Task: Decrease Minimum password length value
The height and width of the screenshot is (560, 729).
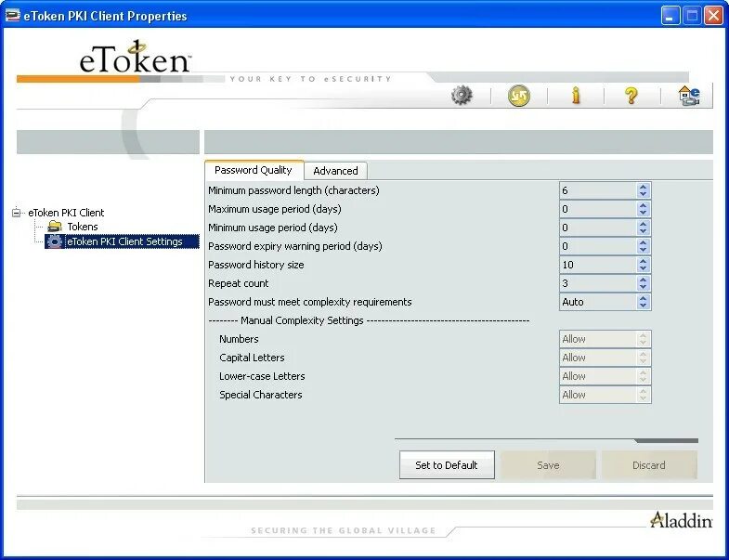Action: [x=643, y=194]
